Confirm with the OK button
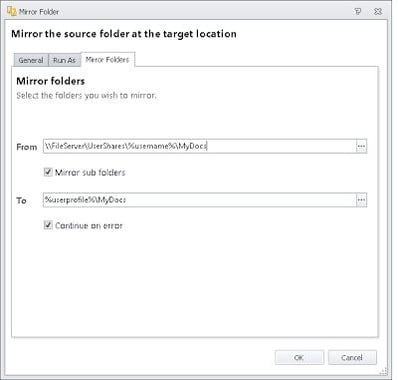Screen dimensions: 398x380 299,357
